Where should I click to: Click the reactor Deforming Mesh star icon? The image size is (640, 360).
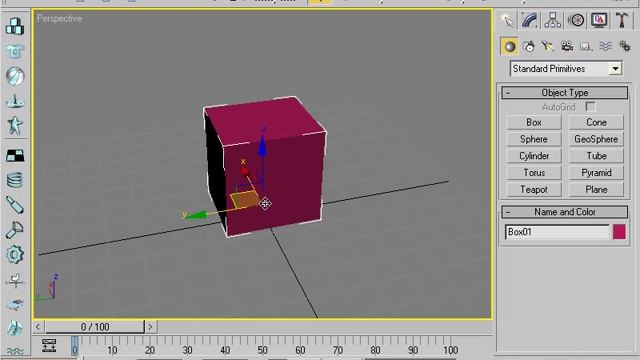click(15, 125)
